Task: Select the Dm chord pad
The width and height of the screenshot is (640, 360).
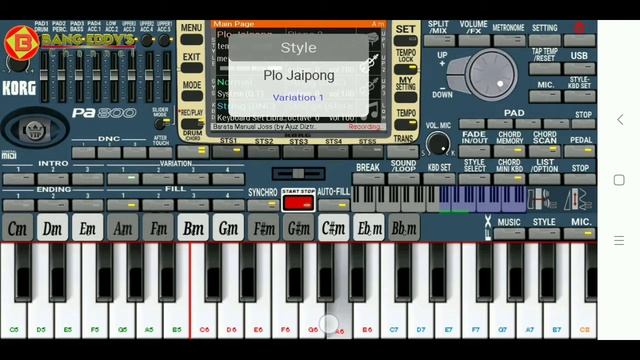Action: (x=52, y=228)
